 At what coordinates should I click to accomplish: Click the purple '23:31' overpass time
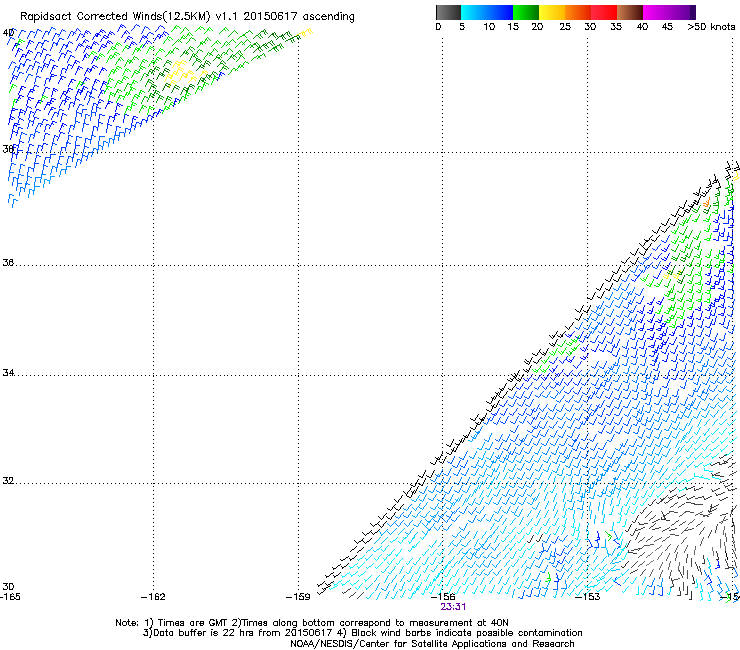pyautogui.click(x=454, y=607)
